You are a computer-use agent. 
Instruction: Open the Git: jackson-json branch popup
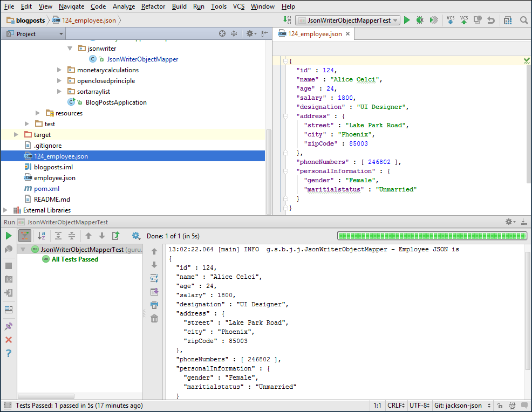click(462, 405)
